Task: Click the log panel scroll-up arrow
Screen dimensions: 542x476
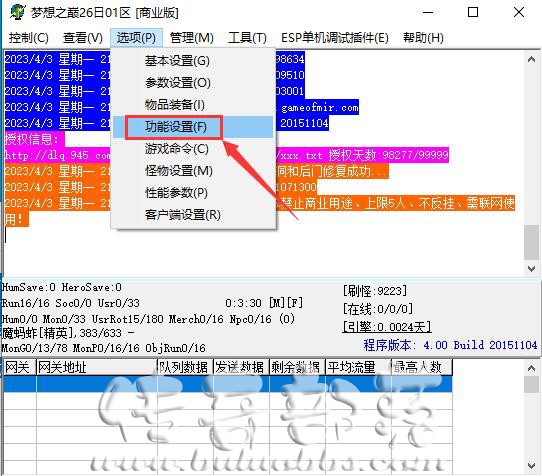Action: [532, 59]
